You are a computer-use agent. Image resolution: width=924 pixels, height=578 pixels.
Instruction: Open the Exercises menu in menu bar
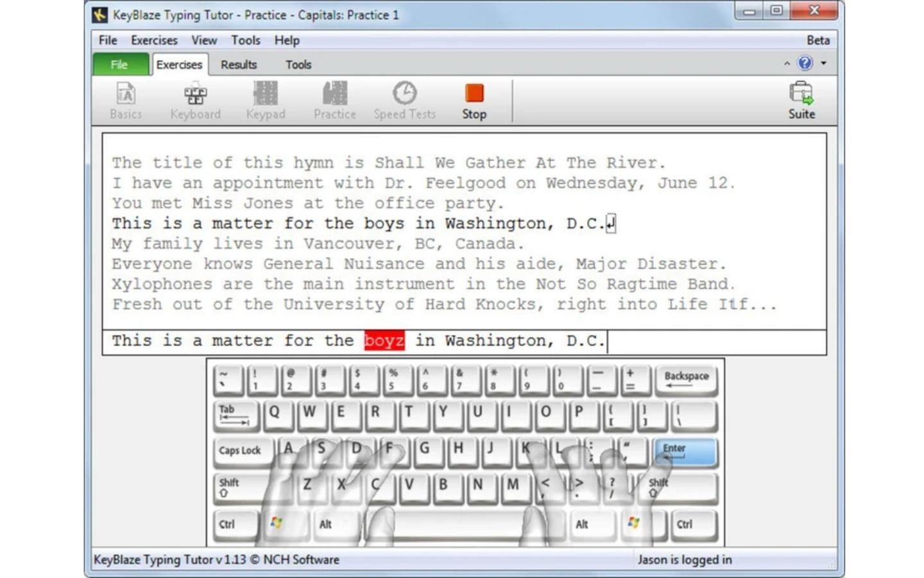click(154, 40)
